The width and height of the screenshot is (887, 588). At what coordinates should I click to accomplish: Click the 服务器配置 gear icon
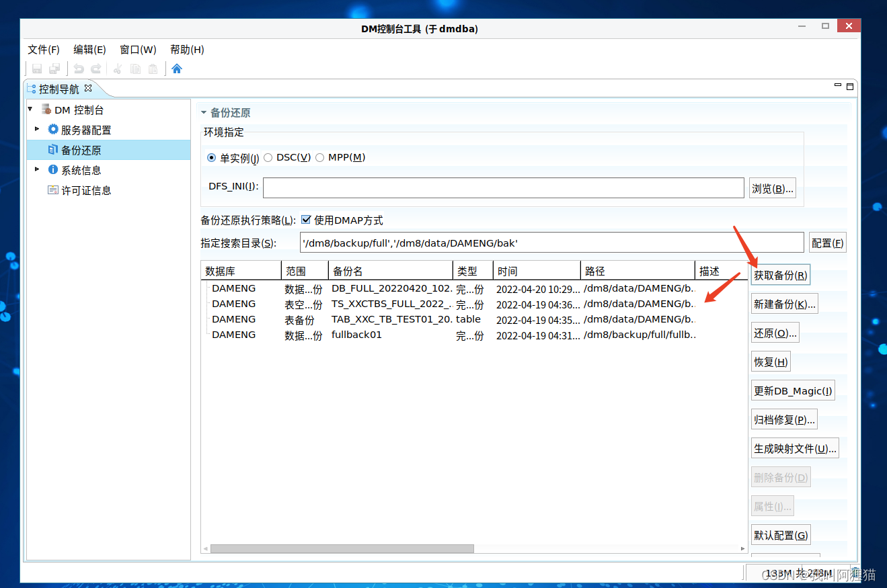pos(53,130)
